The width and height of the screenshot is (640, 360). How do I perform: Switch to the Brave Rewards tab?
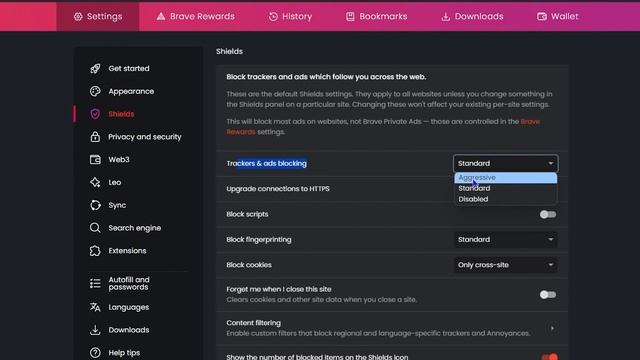(x=196, y=16)
